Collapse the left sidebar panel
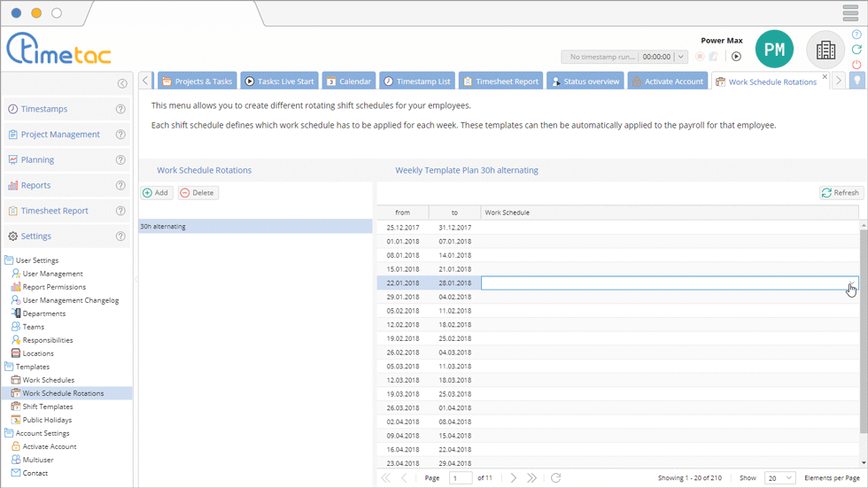The image size is (868, 488). 122,83
